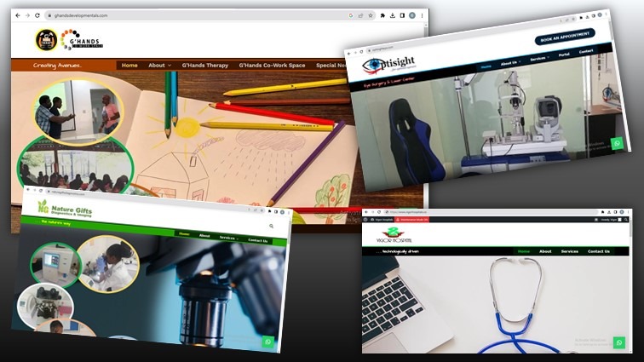The width and height of the screenshot is (644, 362).
Task: Click the red Maintenance Mode ON notice
Action: pos(412,220)
